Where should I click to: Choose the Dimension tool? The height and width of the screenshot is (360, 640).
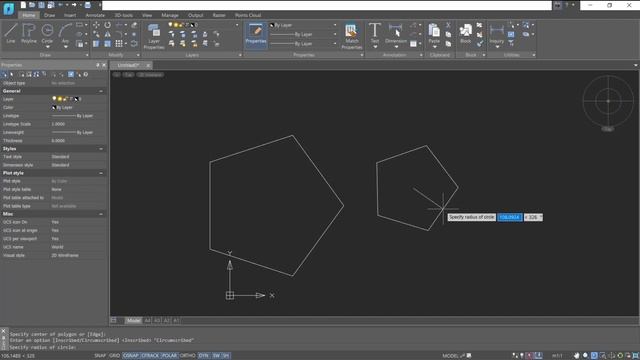click(396, 32)
